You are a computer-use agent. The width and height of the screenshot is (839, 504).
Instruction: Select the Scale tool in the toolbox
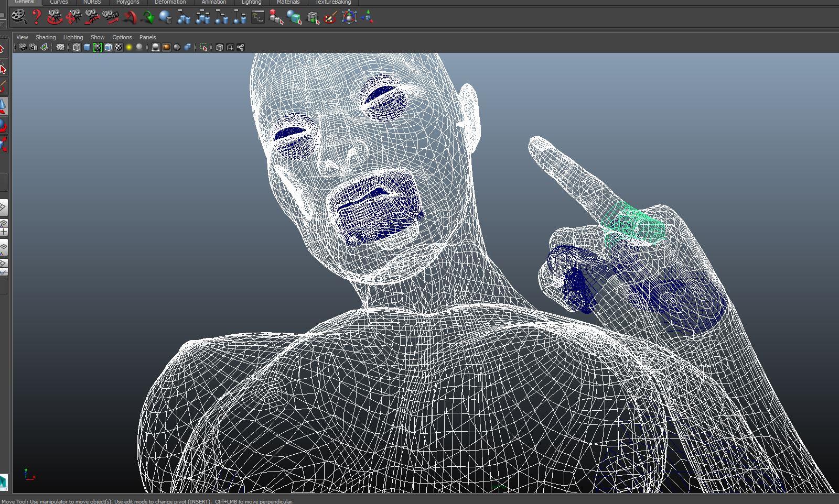tap(4, 145)
